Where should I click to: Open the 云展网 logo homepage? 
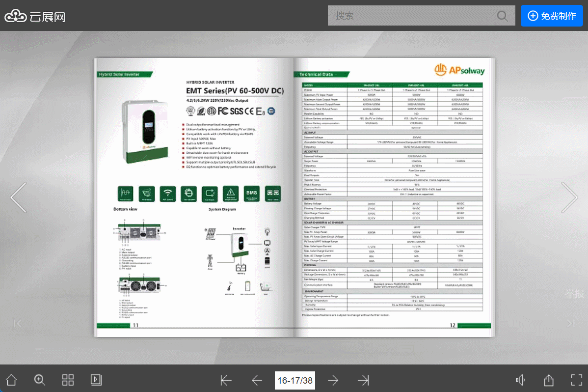click(35, 17)
